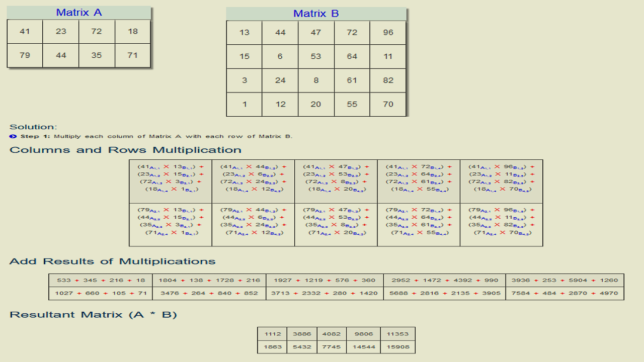Click result value 1112 in Resultant Matrix
This screenshot has height=362, width=644.
coord(272,334)
